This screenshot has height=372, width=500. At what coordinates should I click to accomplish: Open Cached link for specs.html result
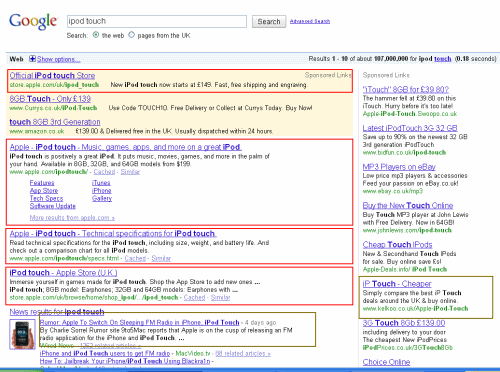[x=135, y=259]
